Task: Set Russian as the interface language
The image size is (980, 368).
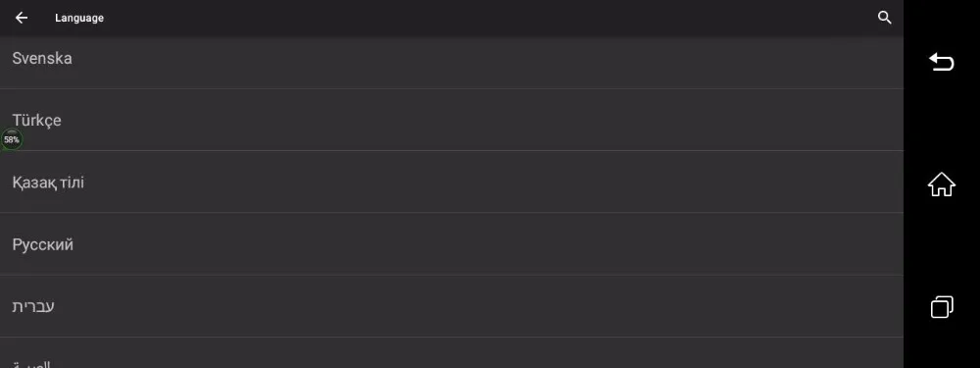Action: point(452,244)
